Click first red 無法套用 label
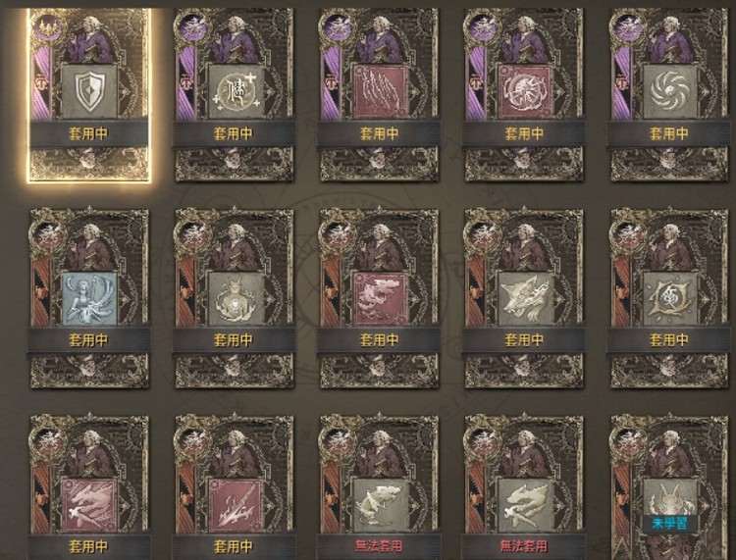Screen dimensions: 736x560 pos(379,546)
